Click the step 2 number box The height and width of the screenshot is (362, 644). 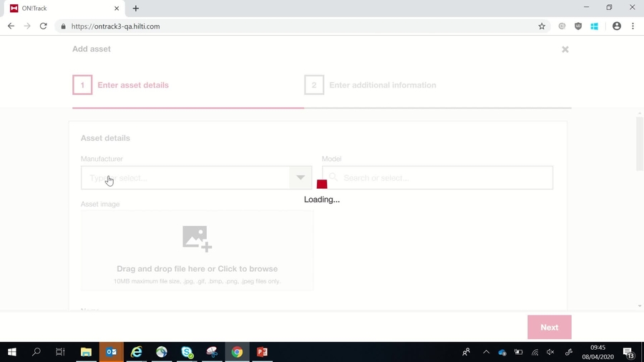314,85
